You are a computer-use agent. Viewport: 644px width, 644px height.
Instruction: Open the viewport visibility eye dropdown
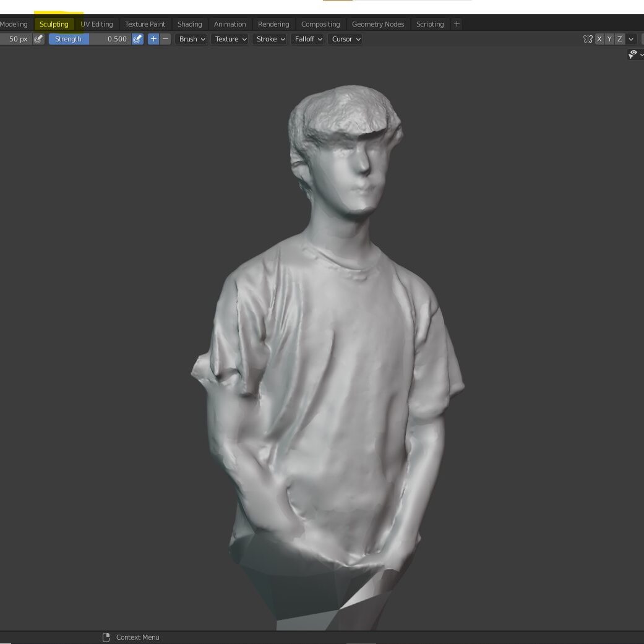(636, 54)
